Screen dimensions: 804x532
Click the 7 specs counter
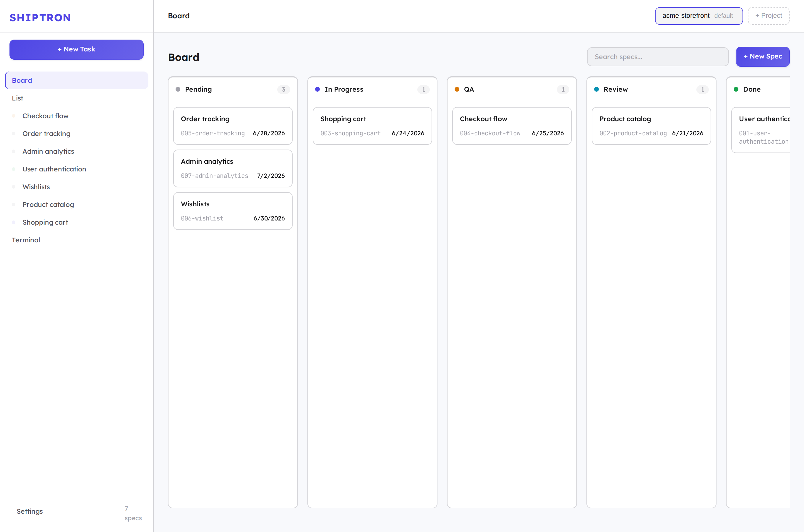tap(133, 513)
